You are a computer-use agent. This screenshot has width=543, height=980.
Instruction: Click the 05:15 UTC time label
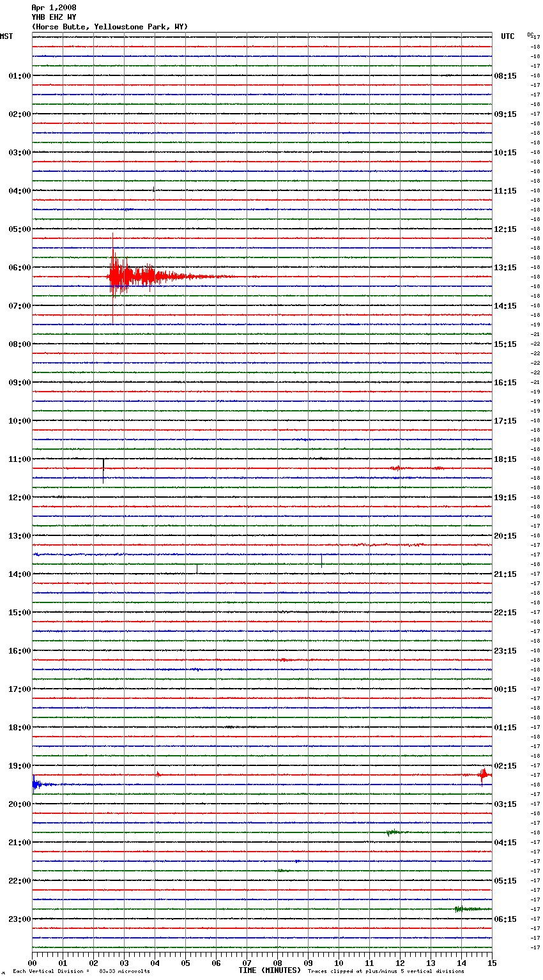[x=505, y=881]
